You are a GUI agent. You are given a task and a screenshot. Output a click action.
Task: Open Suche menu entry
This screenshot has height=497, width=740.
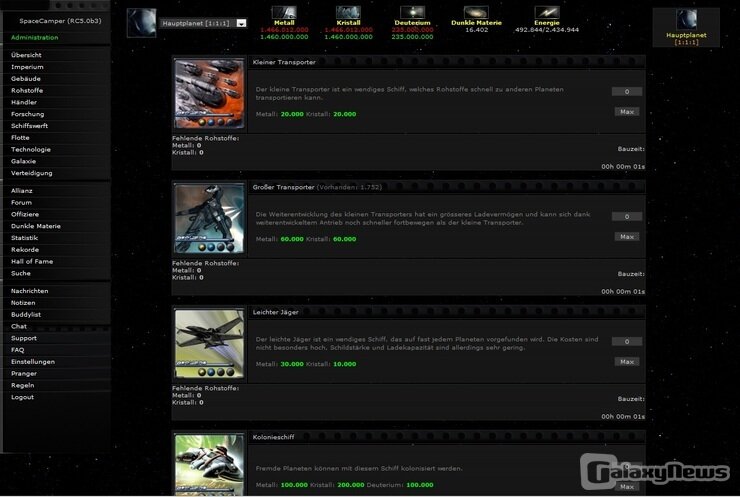click(x=20, y=273)
